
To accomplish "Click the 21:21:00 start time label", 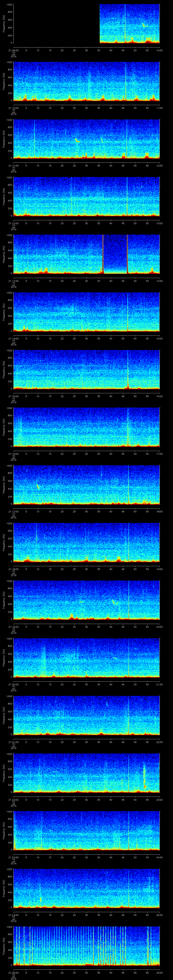I will click(x=13, y=742).
